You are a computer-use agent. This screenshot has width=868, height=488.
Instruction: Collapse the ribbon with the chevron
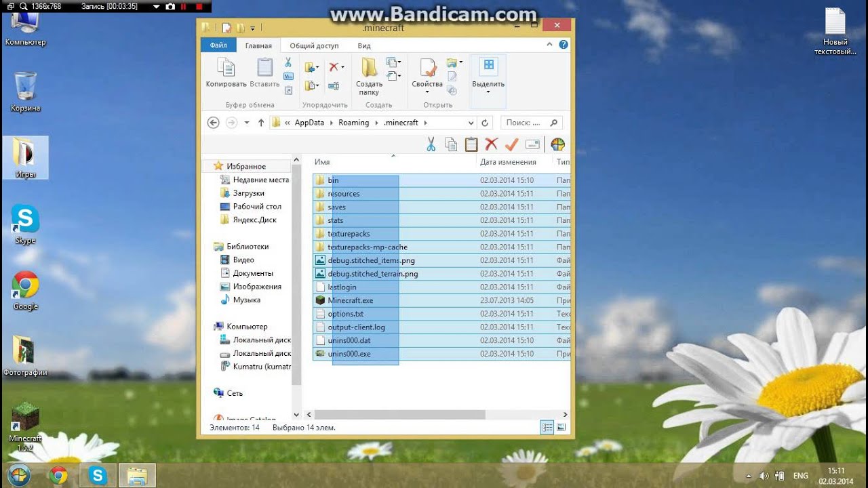pyautogui.click(x=550, y=44)
